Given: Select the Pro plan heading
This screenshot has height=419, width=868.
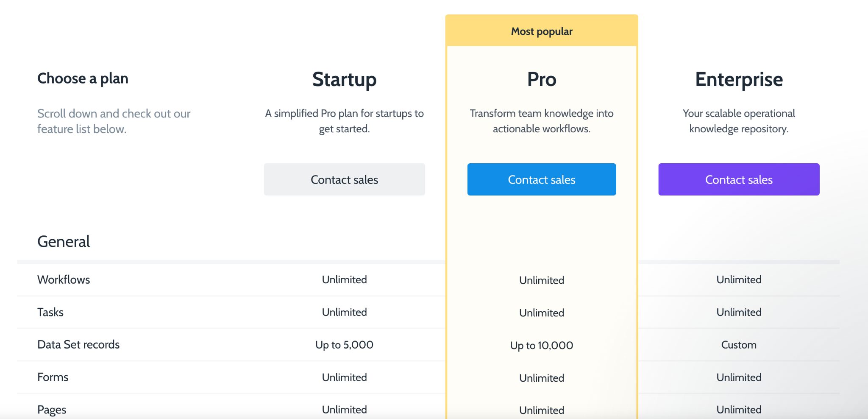Looking at the screenshot, I should point(541,79).
